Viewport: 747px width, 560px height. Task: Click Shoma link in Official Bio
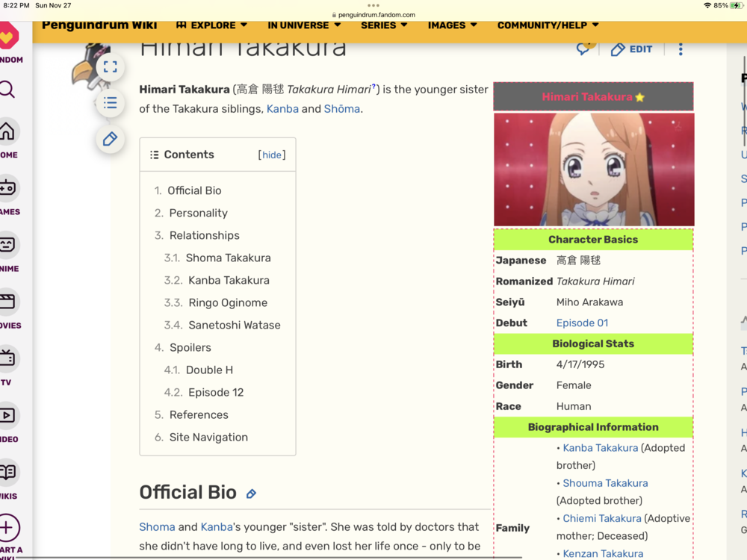(x=157, y=527)
